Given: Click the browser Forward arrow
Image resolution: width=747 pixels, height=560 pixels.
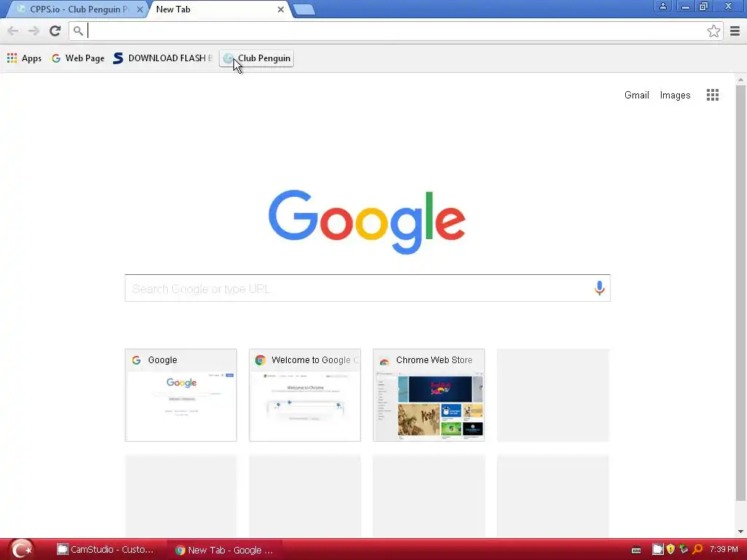Looking at the screenshot, I should click(x=34, y=31).
